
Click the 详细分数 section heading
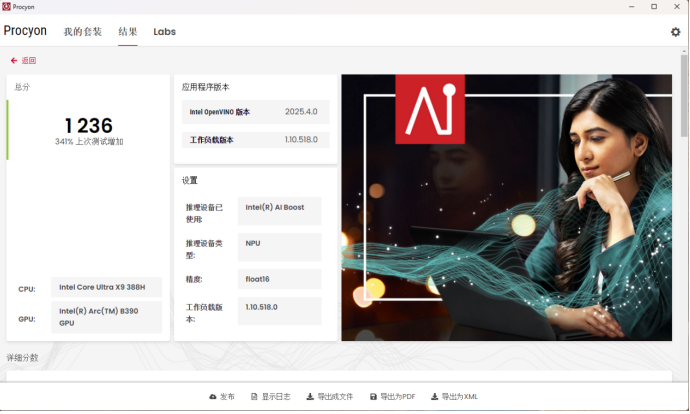click(22, 357)
